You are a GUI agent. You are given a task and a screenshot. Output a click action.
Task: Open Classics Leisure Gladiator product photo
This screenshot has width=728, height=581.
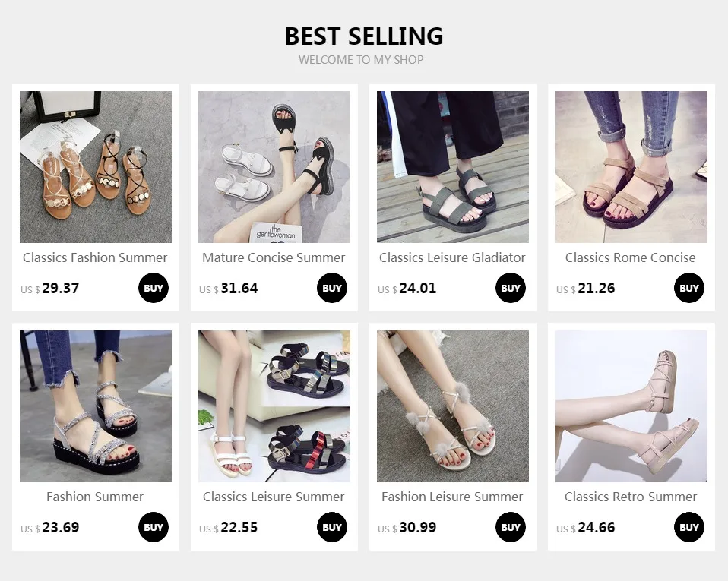click(453, 167)
